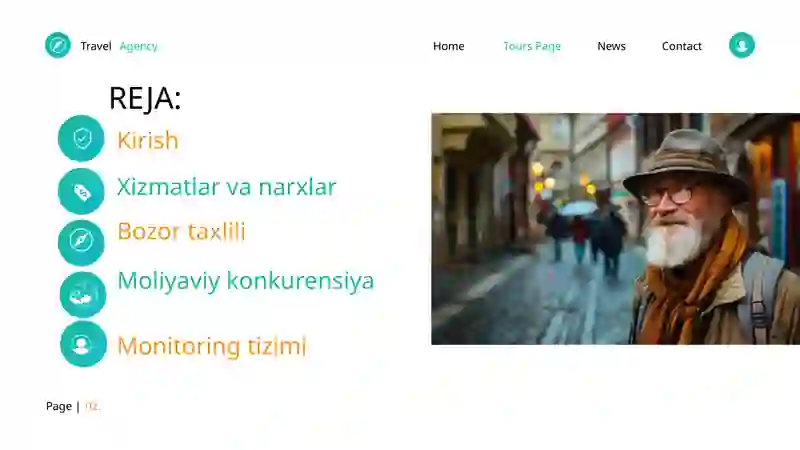Click the Agency brand text

(138, 46)
